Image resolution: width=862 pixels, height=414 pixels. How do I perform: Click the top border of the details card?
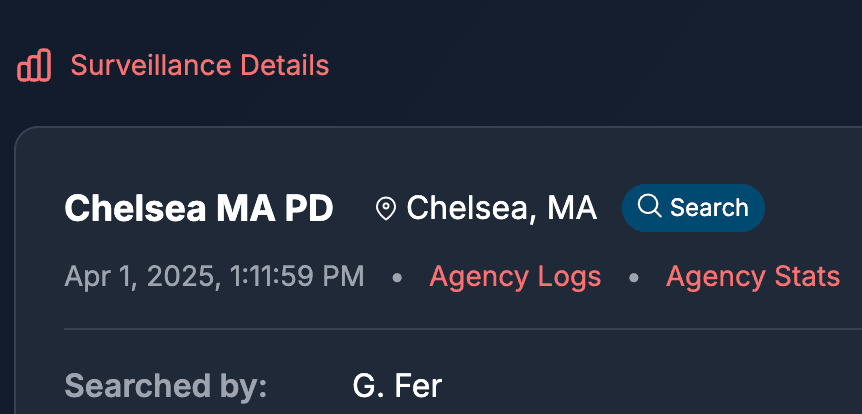450,128
